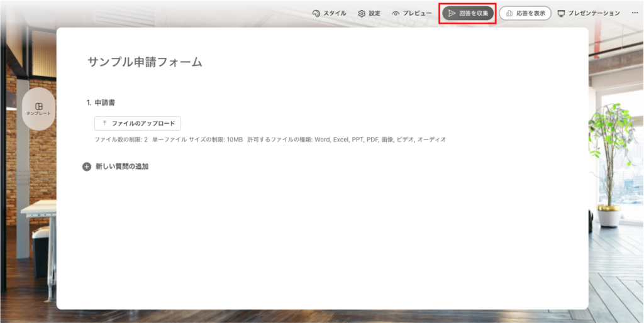644x323 pixels.
Task: Click the eye icon for プレビュー
Action: pos(396,13)
